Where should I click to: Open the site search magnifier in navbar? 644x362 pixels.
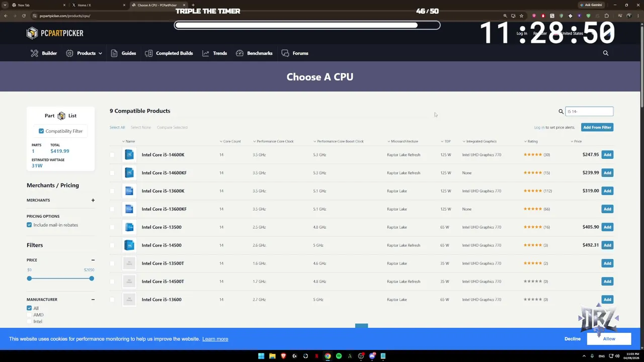(606, 53)
